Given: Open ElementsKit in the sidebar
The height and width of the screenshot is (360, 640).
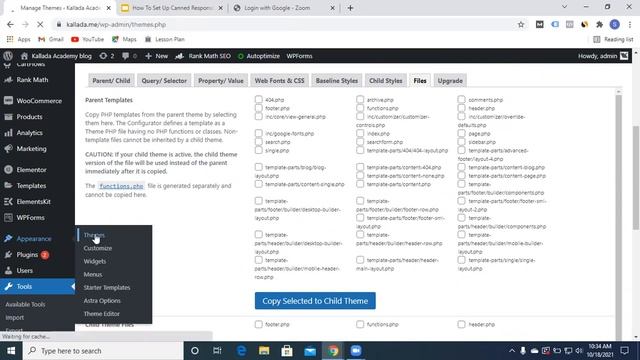Looking at the screenshot, I should coord(33,202).
